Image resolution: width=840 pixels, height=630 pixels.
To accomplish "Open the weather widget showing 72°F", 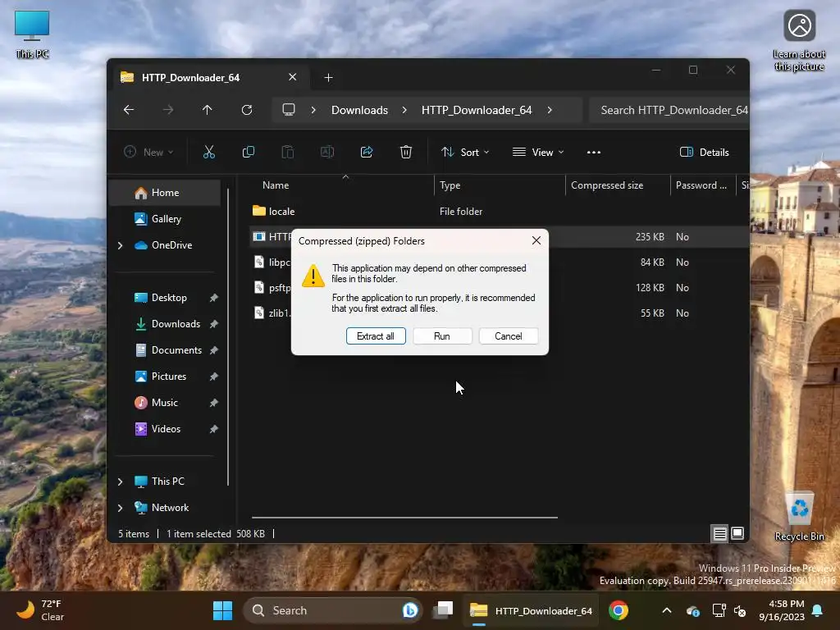I will coord(40,610).
